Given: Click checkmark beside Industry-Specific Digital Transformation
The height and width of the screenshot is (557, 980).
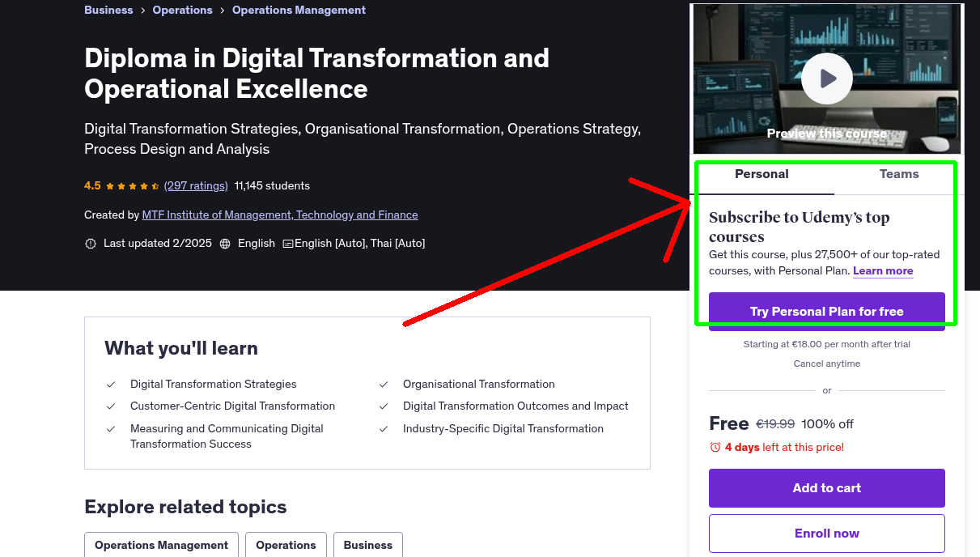Looking at the screenshot, I should [x=384, y=429].
